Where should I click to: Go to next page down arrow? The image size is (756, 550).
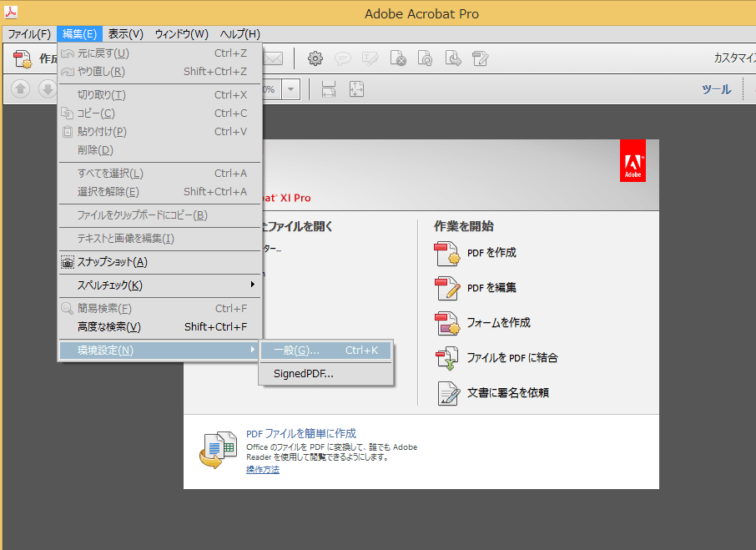pyautogui.click(x=48, y=89)
